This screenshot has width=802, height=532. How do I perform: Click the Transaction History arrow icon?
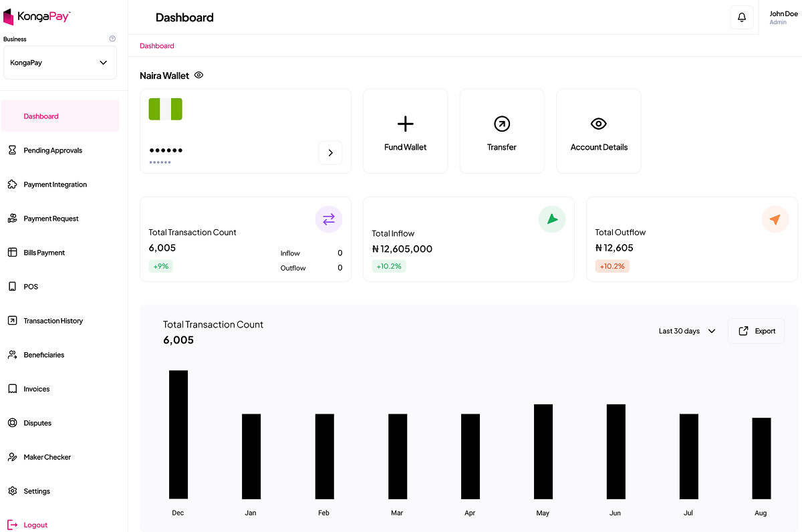pyautogui.click(x=12, y=321)
